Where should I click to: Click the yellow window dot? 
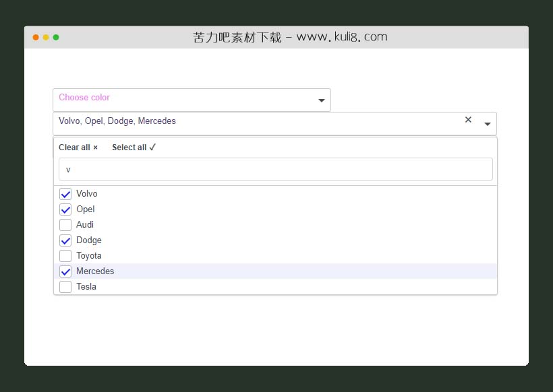pyautogui.click(x=45, y=38)
